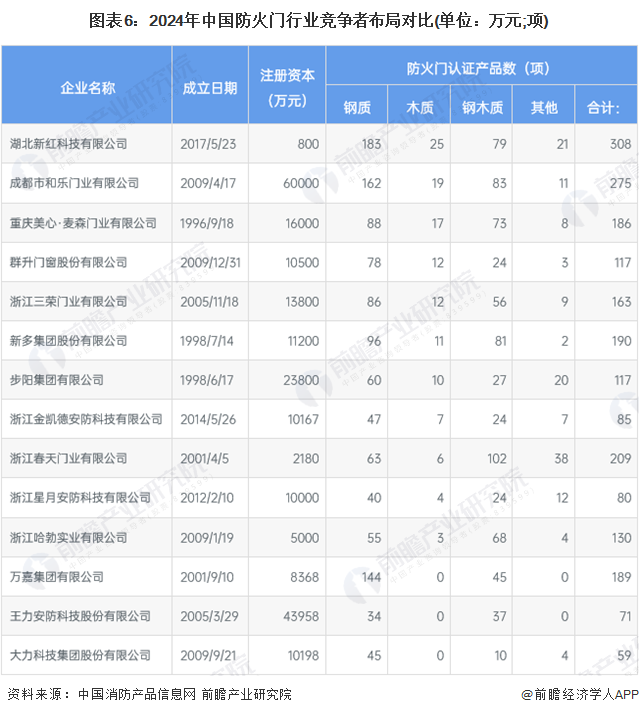Click total '190' in 新多集团 row

pos(621,341)
